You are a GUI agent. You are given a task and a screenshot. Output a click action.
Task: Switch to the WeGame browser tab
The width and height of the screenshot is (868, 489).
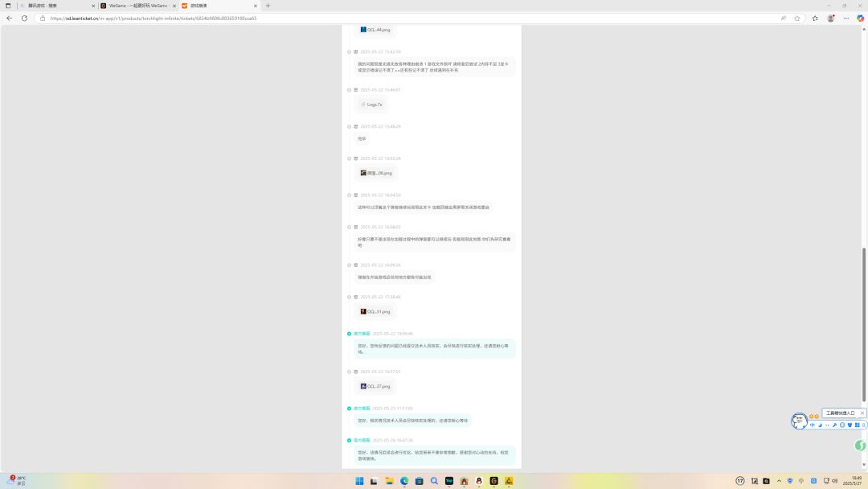tap(138, 6)
